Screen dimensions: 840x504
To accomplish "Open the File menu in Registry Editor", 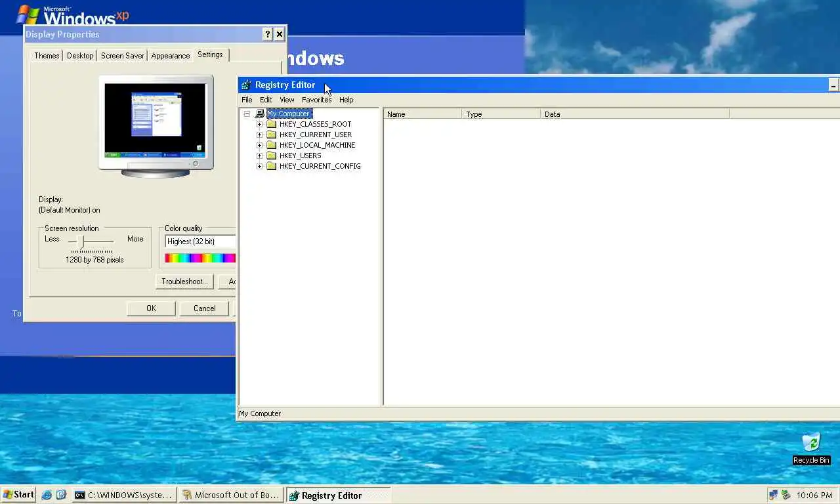I will (247, 100).
